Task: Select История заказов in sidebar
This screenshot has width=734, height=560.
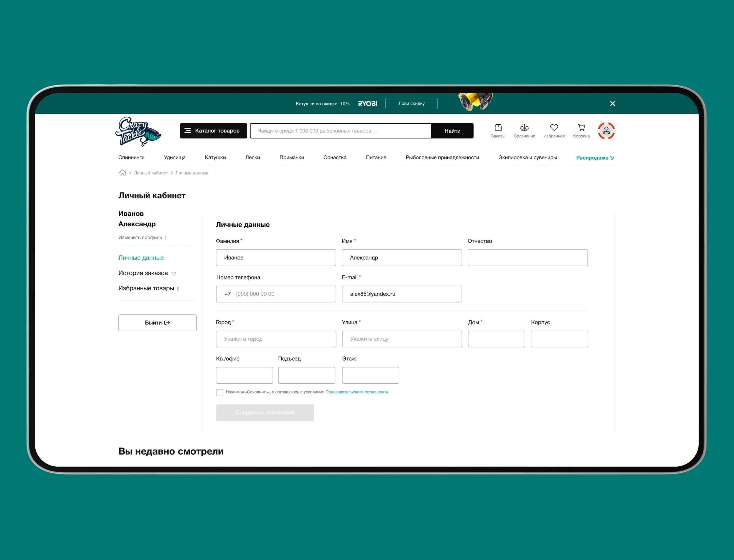Action: [143, 273]
